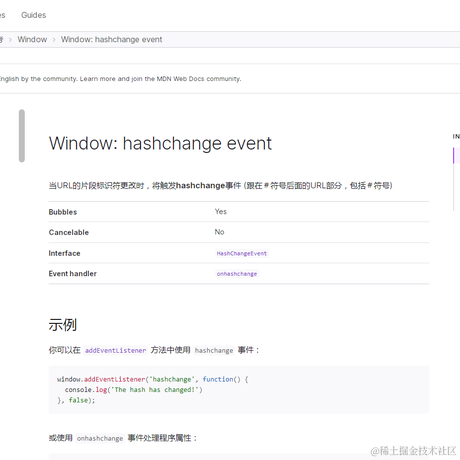Click the breadcrumb chevron after Window
This screenshot has height=460, width=460.
coord(54,40)
